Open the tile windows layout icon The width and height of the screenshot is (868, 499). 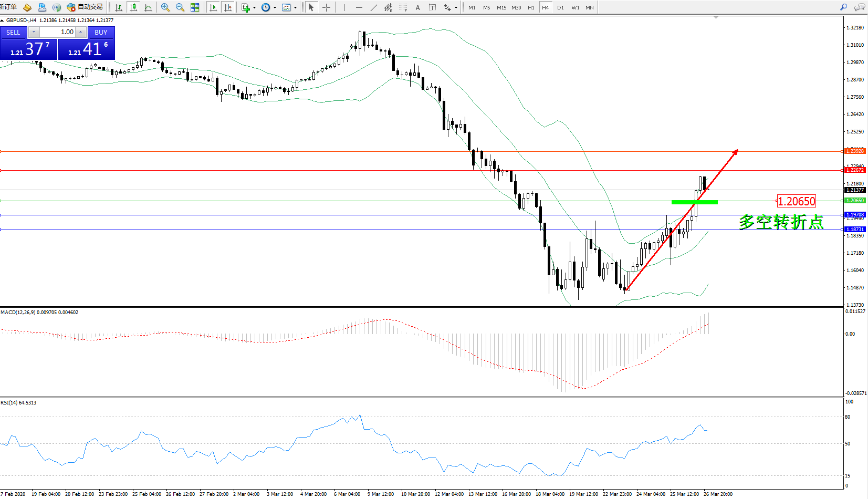point(195,7)
